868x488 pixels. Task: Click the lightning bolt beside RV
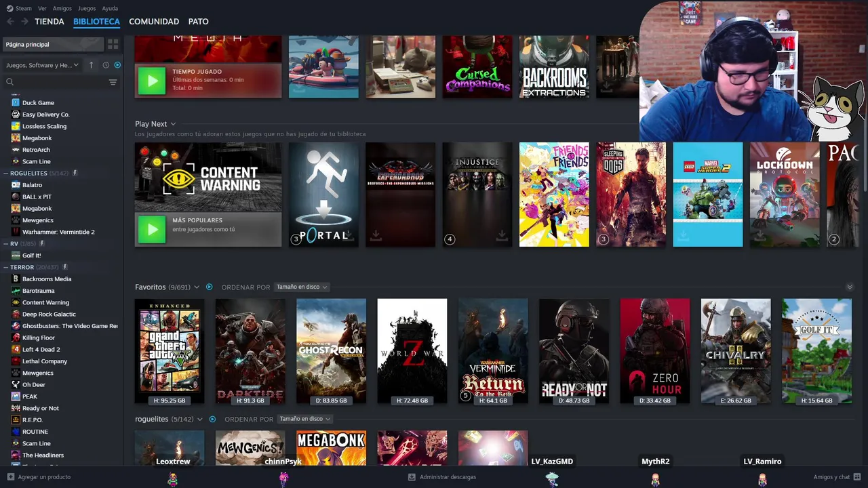pyautogui.click(x=42, y=243)
